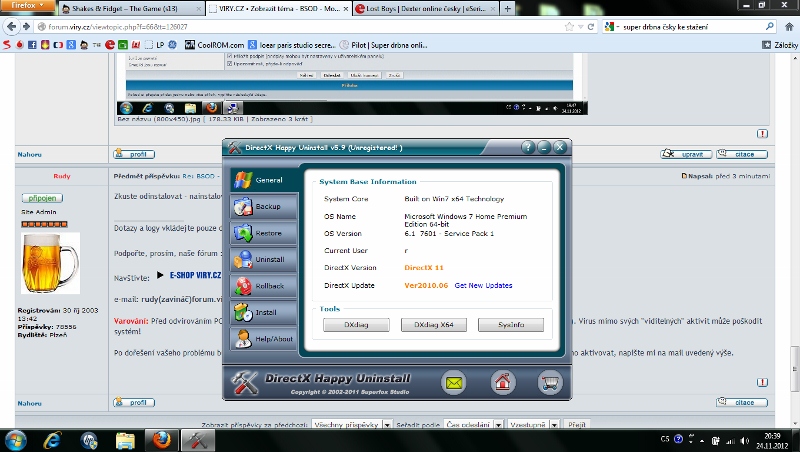Open the Restore section
Image resolution: width=800 pixels, height=452 pixels.
(x=263, y=233)
